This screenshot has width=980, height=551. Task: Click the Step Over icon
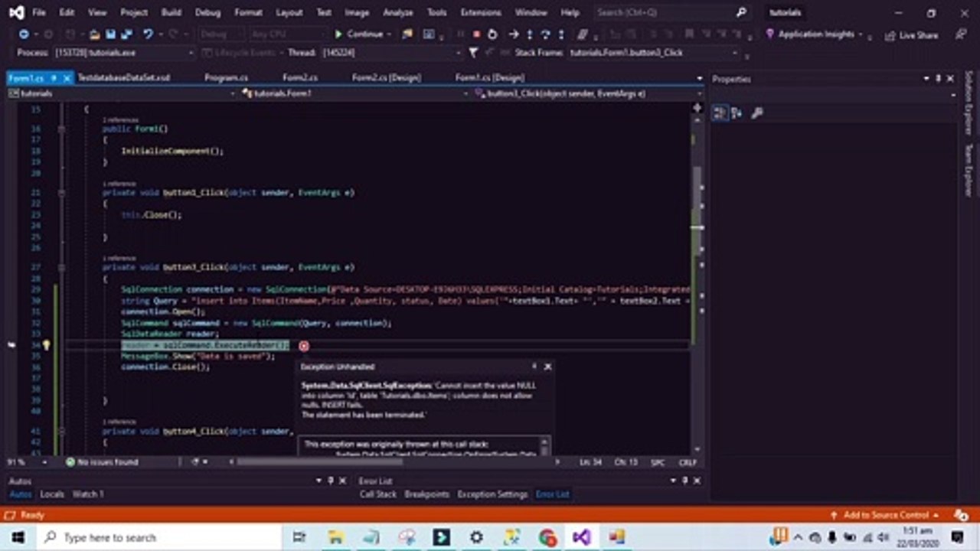click(545, 34)
